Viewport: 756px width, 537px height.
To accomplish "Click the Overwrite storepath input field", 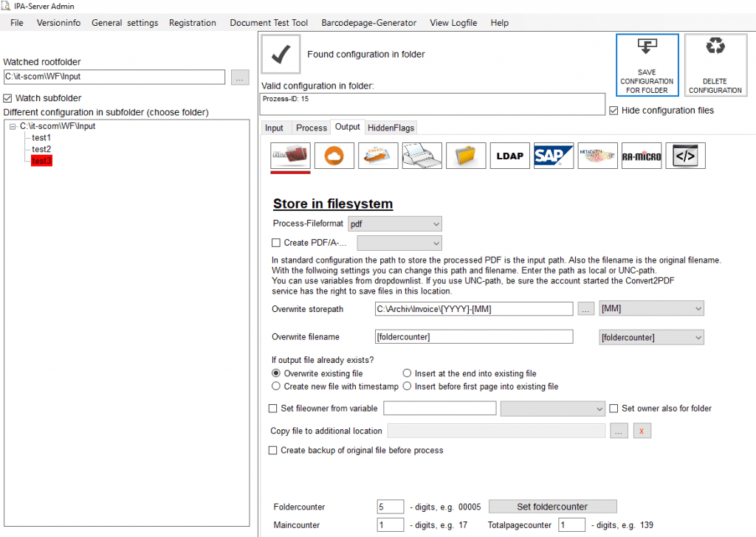I will [473, 309].
